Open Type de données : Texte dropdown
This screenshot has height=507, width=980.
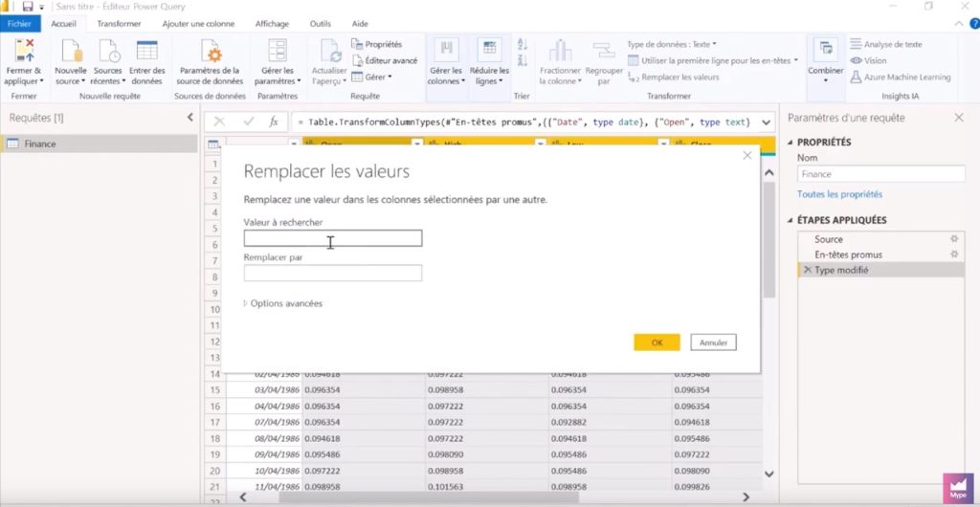coord(672,44)
